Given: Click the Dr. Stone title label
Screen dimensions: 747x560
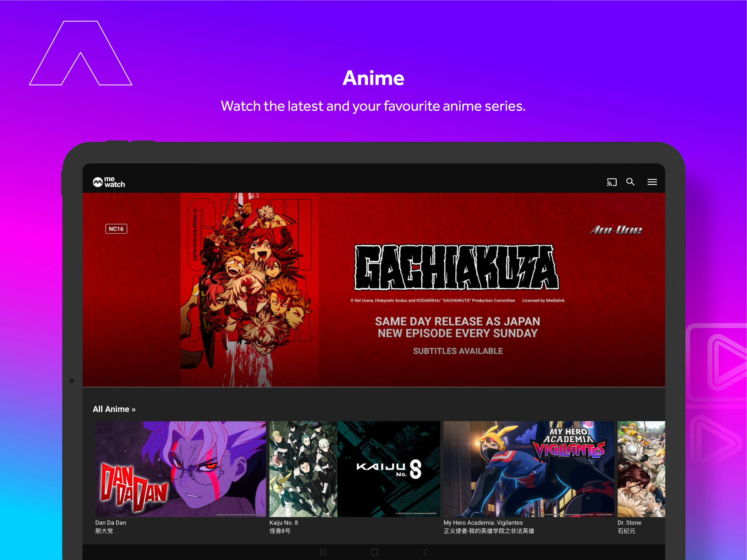Looking at the screenshot, I should [x=629, y=522].
